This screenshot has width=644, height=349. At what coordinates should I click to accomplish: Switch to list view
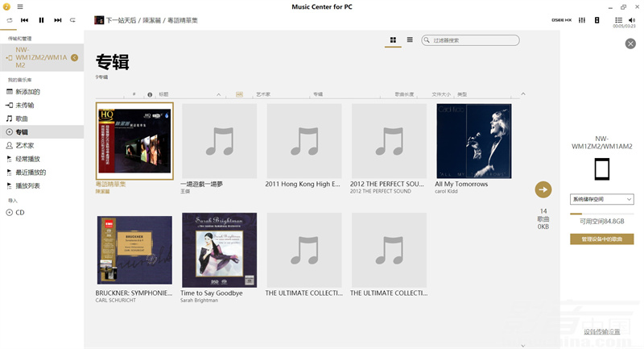pyautogui.click(x=410, y=39)
